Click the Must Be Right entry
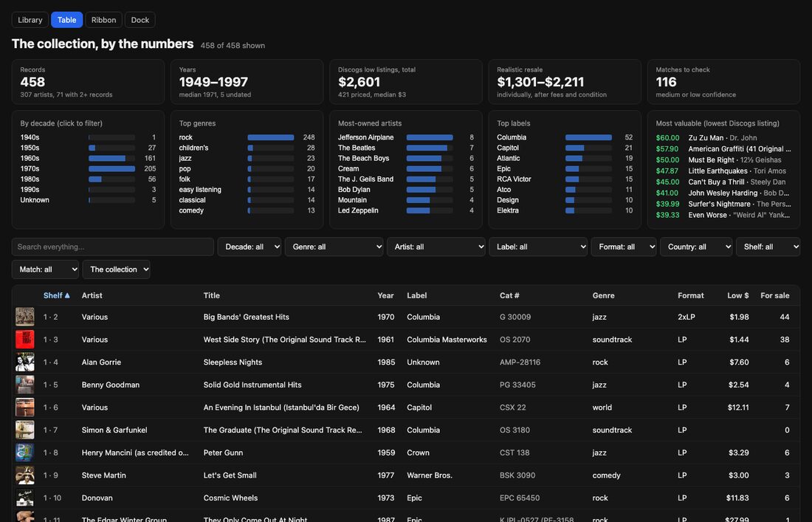Image resolution: width=812 pixels, height=522 pixels. [x=723, y=160]
